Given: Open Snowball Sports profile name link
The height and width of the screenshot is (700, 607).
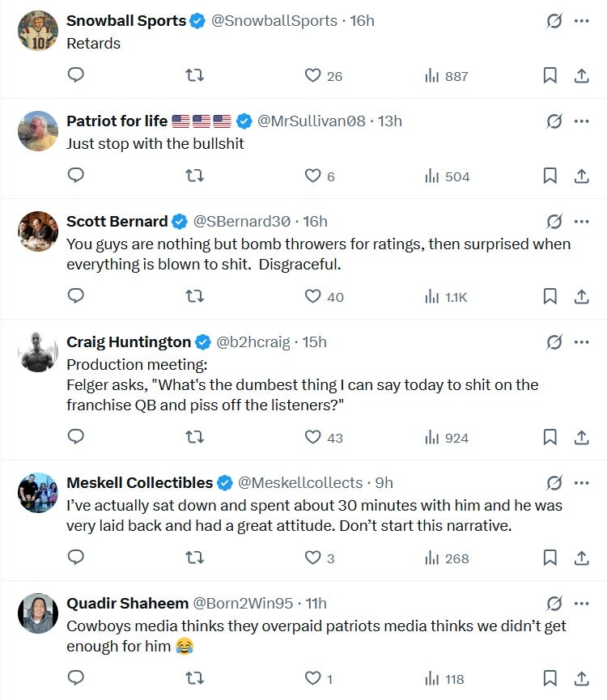Looking at the screenshot, I should pos(126,21).
